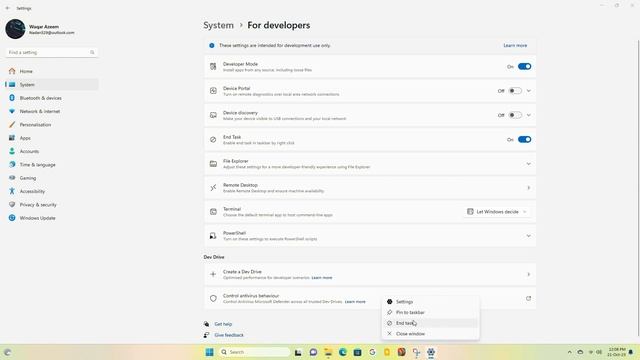Enable the Device discovery toggle
640x360 pixels.
click(x=515, y=116)
